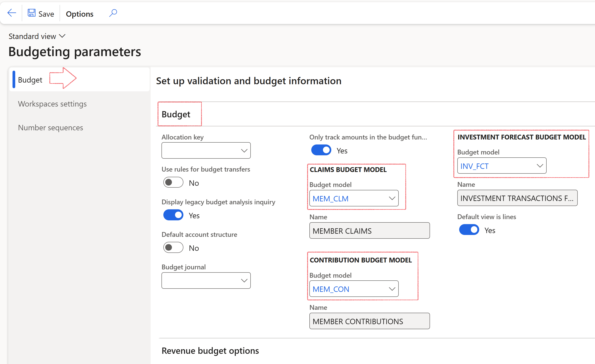The image size is (595, 364).
Task: Click the MEMBER CLAIMS name field
Action: tap(369, 231)
